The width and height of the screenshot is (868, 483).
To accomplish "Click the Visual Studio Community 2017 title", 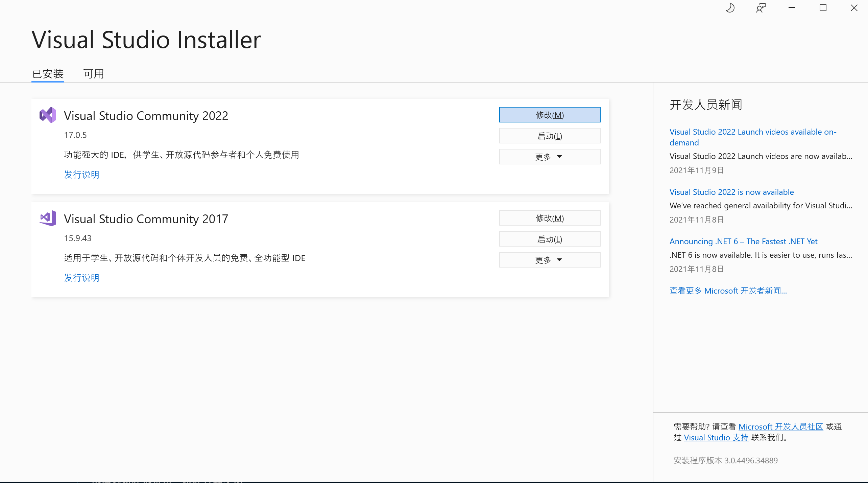I will (146, 219).
